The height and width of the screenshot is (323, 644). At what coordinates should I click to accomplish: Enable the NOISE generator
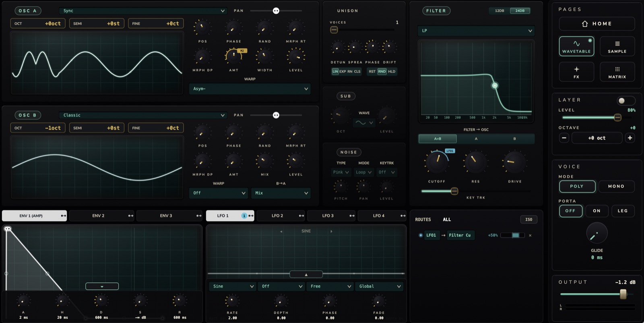pyautogui.click(x=349, y=152)
